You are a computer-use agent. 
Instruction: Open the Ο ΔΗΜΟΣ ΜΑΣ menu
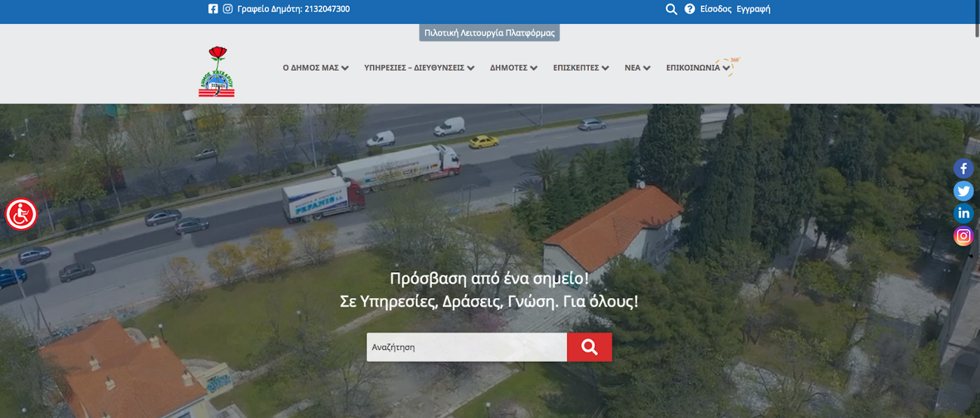point(311,68)
